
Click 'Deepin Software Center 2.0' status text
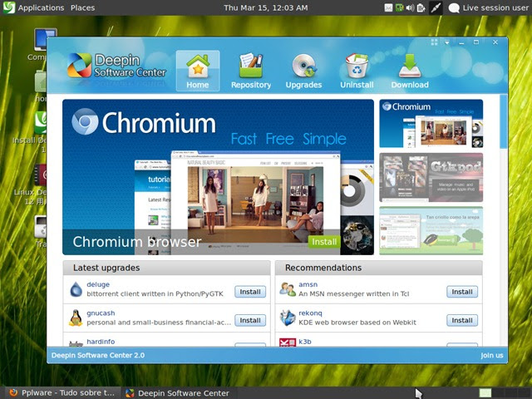(x=98, y=355)
